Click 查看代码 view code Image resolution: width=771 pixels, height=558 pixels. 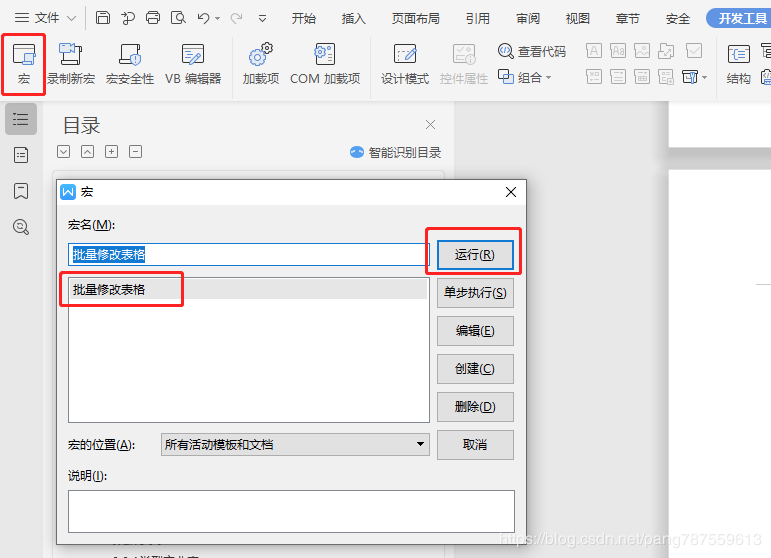[532, 51]
